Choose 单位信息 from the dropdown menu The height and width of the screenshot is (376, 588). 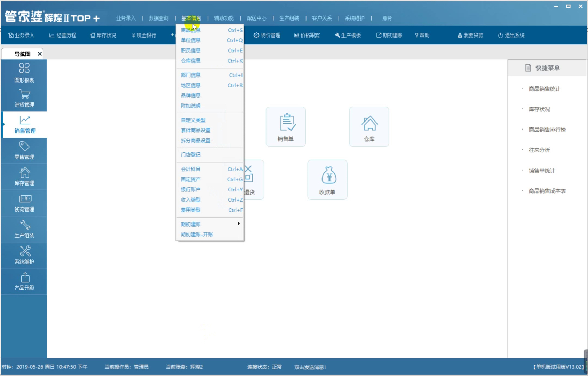(191, 40)
